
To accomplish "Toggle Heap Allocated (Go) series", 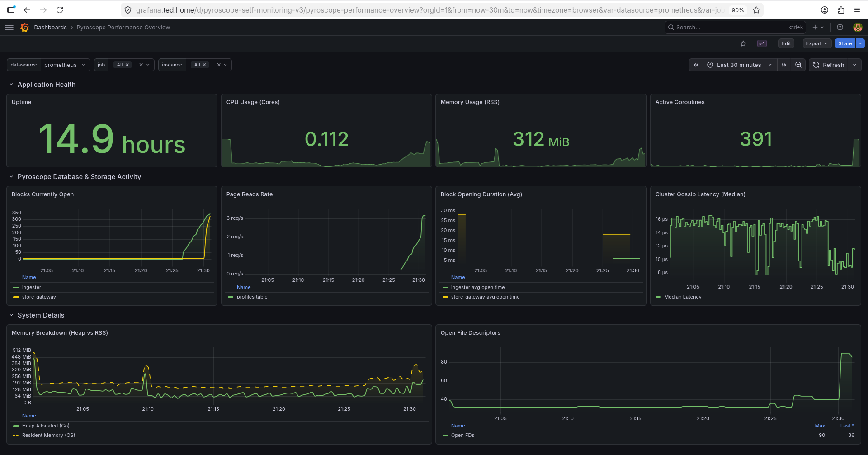I will point(46,426).
